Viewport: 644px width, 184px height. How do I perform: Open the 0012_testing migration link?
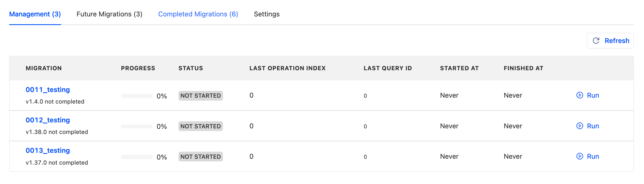pyautogui.click(x=48, y=120)
